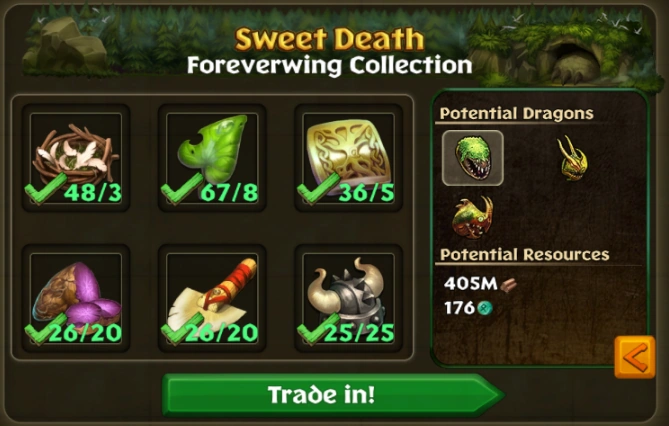
Task: Click the teal rune icon beside 176
Action: click(x=484, y=308)
